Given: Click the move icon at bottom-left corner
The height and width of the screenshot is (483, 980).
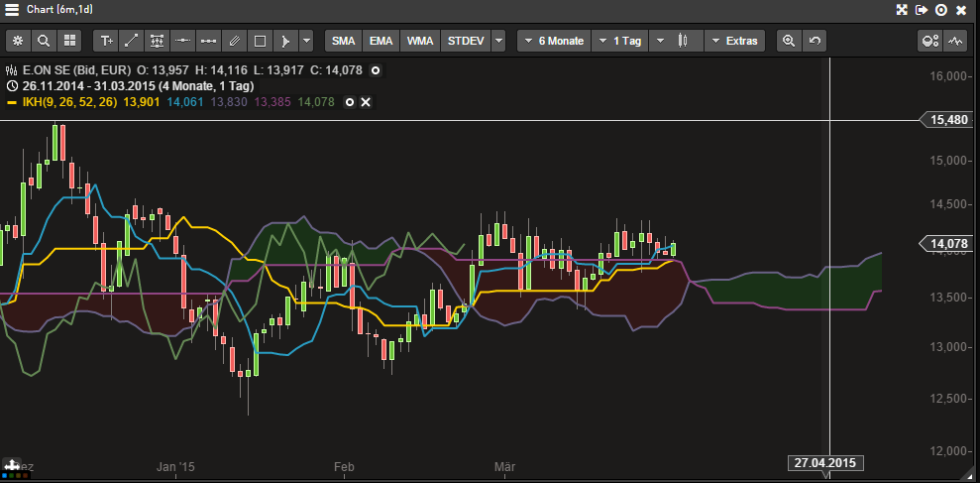Looking at the screenshot, I should [x=11, y=465].
